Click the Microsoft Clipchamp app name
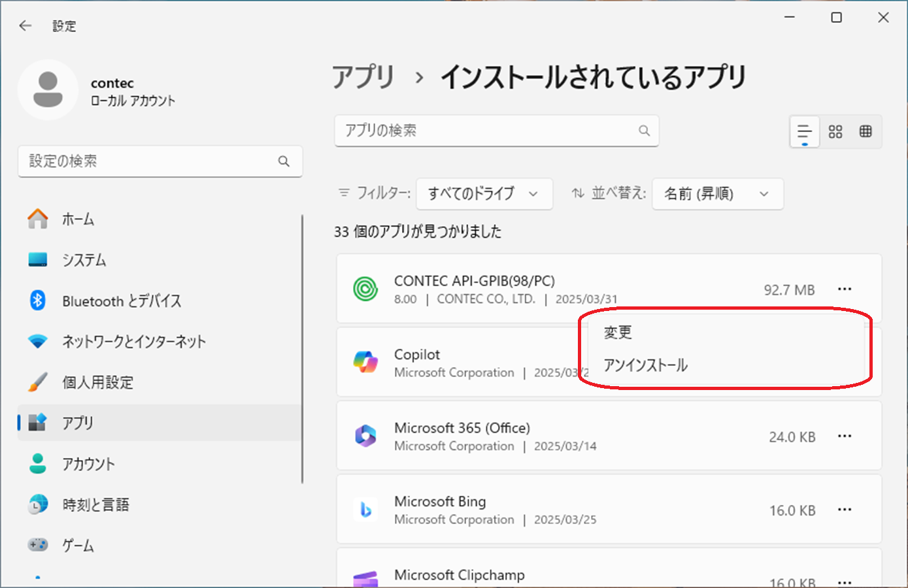Viewport: 908px width, 588px height. (460, 575)
